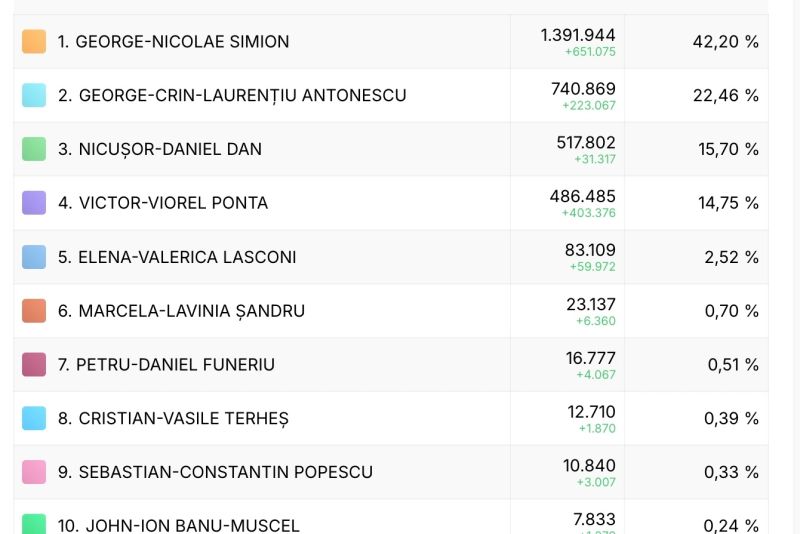The image size is (800, 534).
Task: Click the pink swatch beside Sebastian-Constantin Popescu
Action: [34, 472]
